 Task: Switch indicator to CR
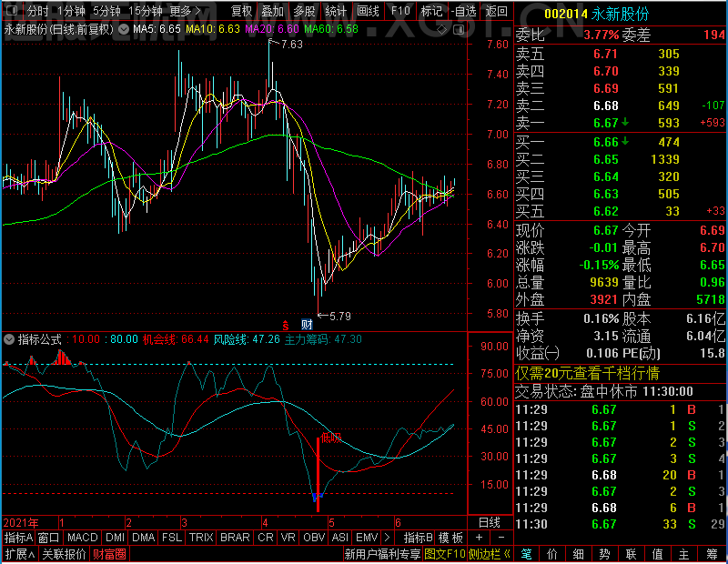(x=266, y=538)
